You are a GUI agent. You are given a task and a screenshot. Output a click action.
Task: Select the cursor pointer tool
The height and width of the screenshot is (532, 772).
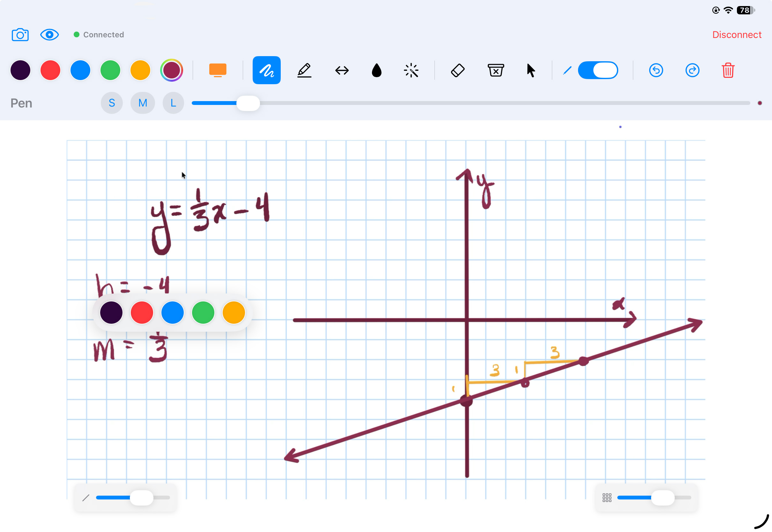(x=531, y=70)
